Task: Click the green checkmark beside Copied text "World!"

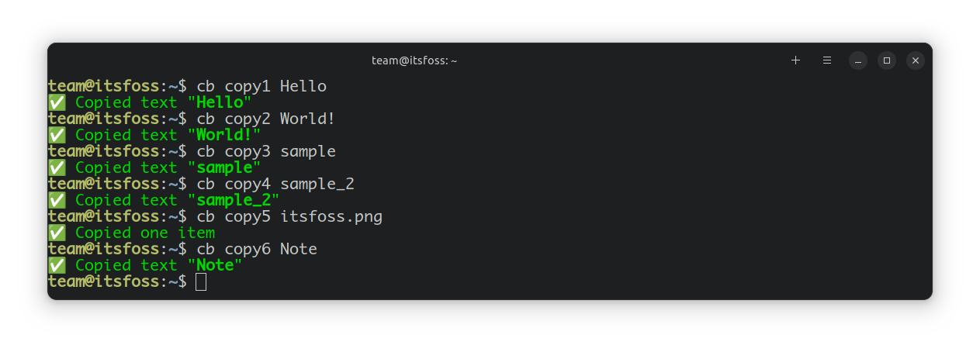Action: 57,135
